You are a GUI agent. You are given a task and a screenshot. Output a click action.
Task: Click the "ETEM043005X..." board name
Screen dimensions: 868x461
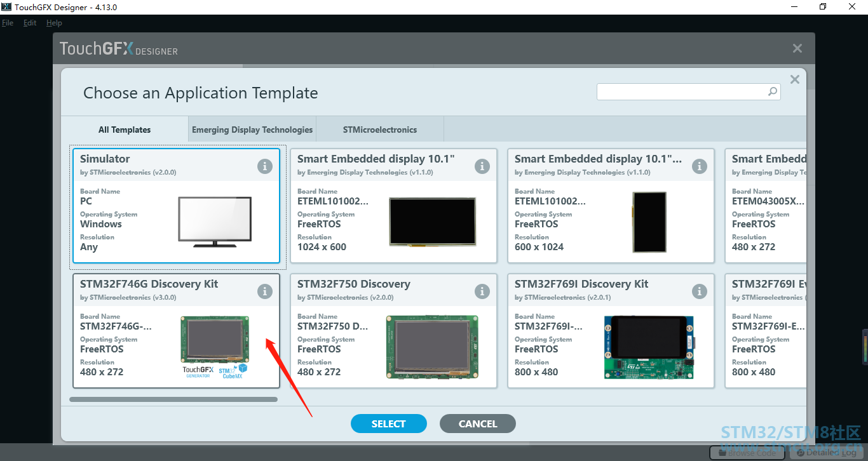[x=768, y=201]
